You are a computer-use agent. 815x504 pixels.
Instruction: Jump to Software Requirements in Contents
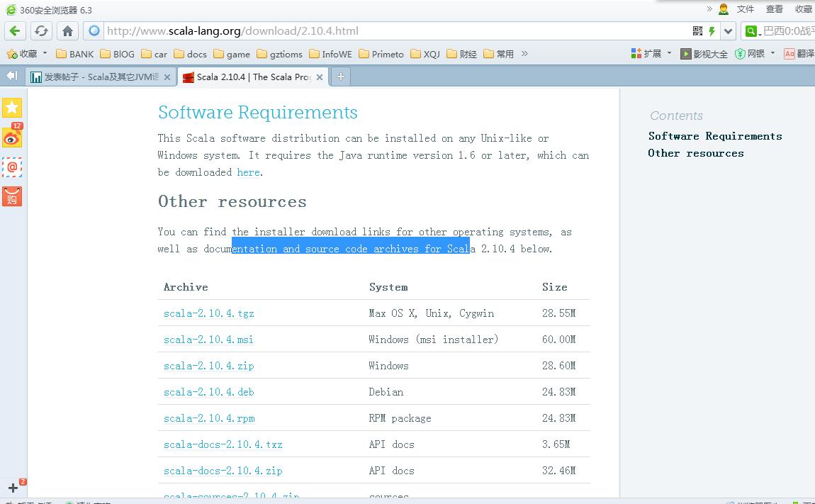click(x=715, y=136)
